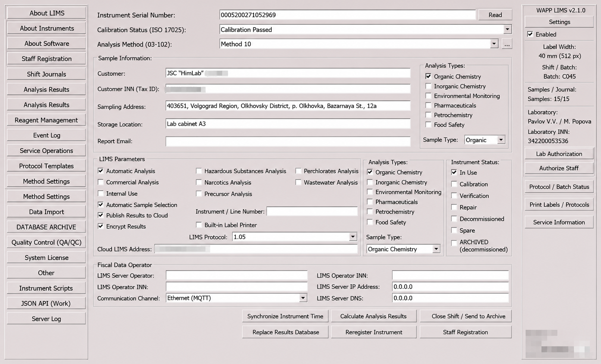Check Verification instrument status
Screen dimensions: 601x364
[454, 196]
